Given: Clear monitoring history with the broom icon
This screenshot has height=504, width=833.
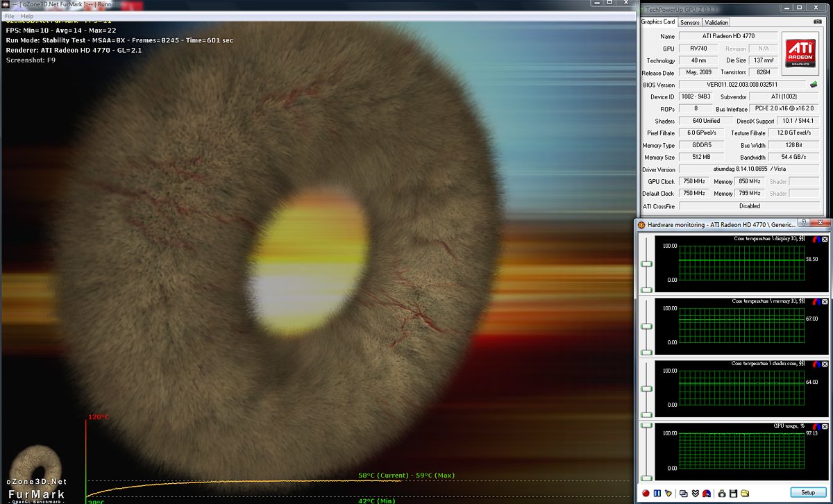Looking at the screenshot, I should 668,493.
